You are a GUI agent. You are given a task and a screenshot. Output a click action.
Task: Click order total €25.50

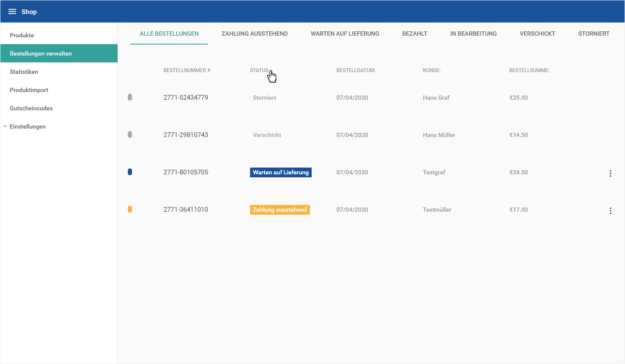point(518,98)
